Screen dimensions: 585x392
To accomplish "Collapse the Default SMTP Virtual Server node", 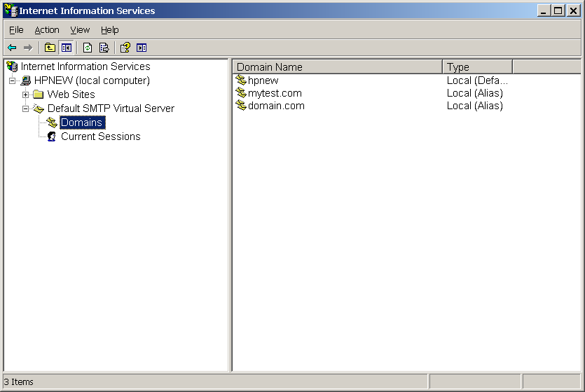I will [x=25, y=108].
